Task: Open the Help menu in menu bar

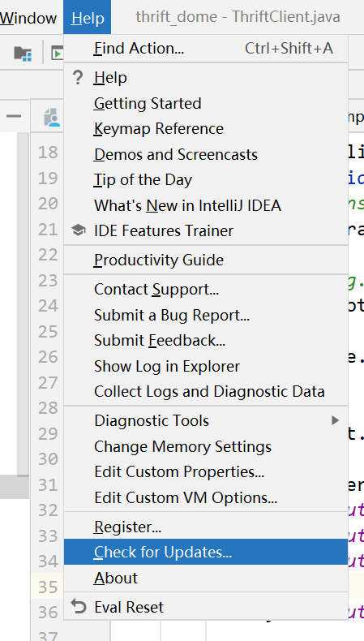Action: click(87, 17)
